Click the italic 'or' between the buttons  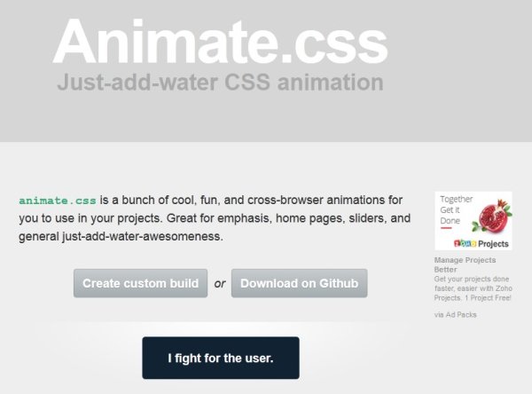[x=220, y=284]
